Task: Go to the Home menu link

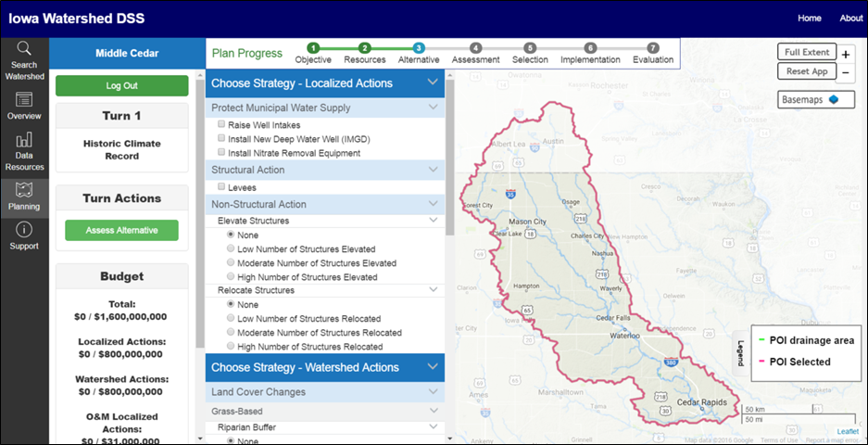Action: [809, 19]
